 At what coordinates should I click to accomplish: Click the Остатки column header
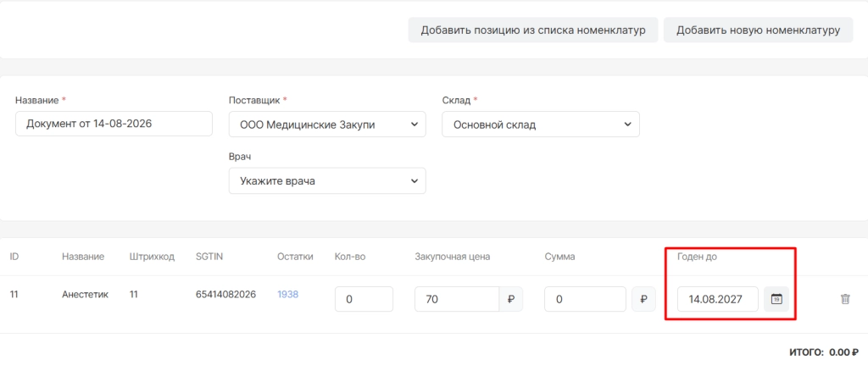pyautogui.click(x=295, y=257)
